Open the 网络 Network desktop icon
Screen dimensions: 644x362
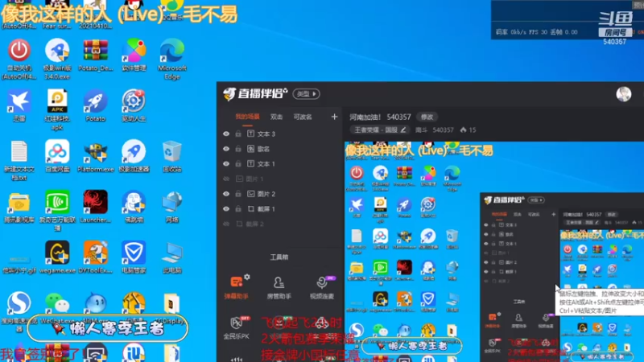(172, 208)
